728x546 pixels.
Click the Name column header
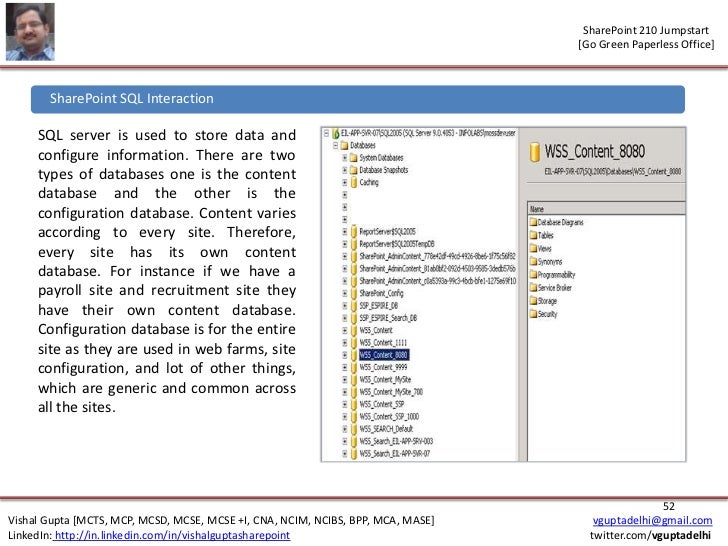606,209
